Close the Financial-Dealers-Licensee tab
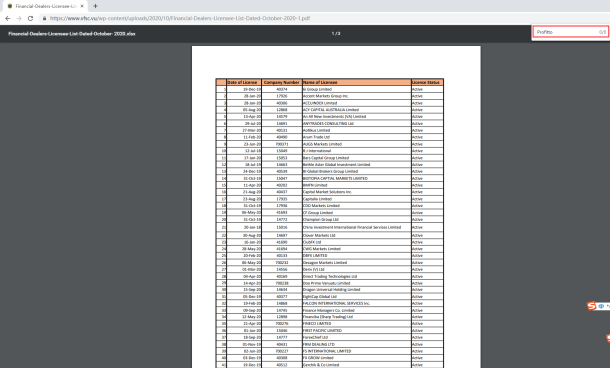This screenshot has height=368, width=610. 82,6
